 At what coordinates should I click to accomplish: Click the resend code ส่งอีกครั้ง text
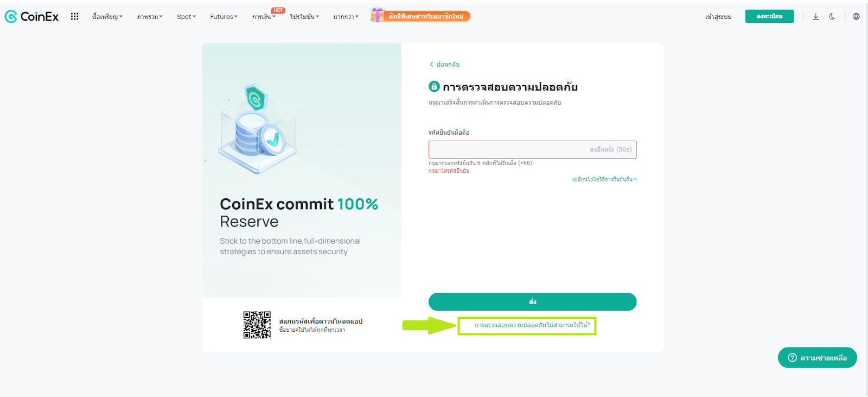611,149
